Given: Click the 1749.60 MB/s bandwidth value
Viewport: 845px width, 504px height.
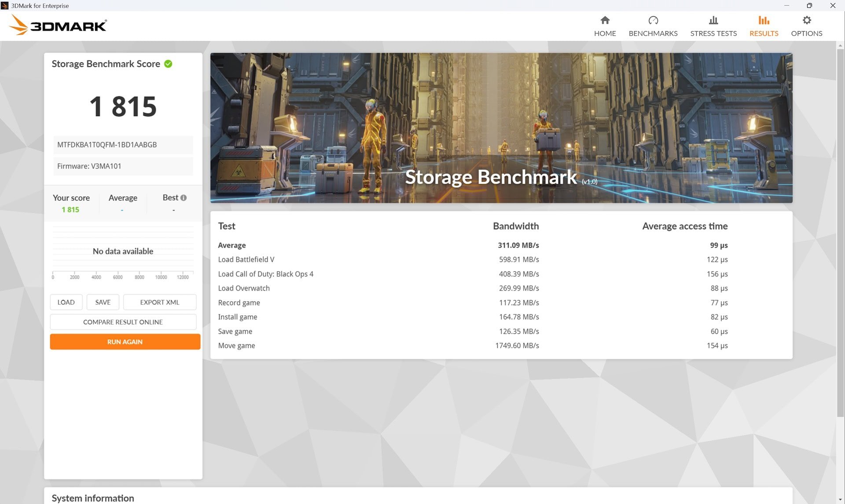Looking at the screenshot, I should coord(517,346).
